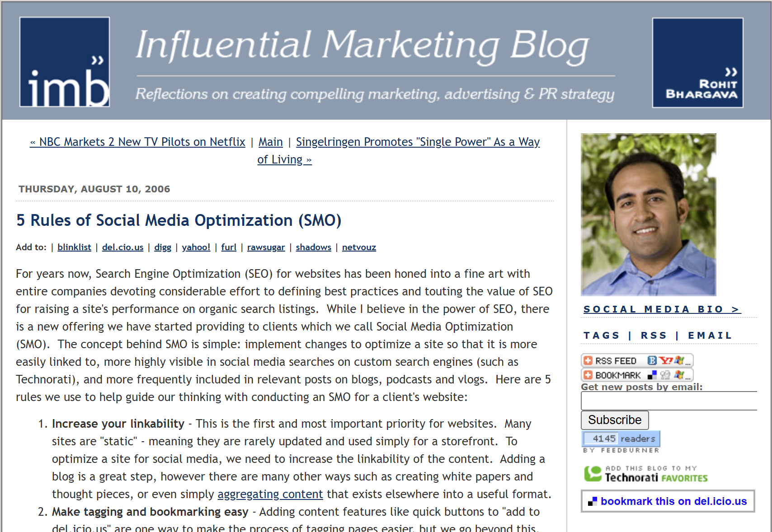Click the Influential Marketing Blog banner title

click(x=362, y=47)
